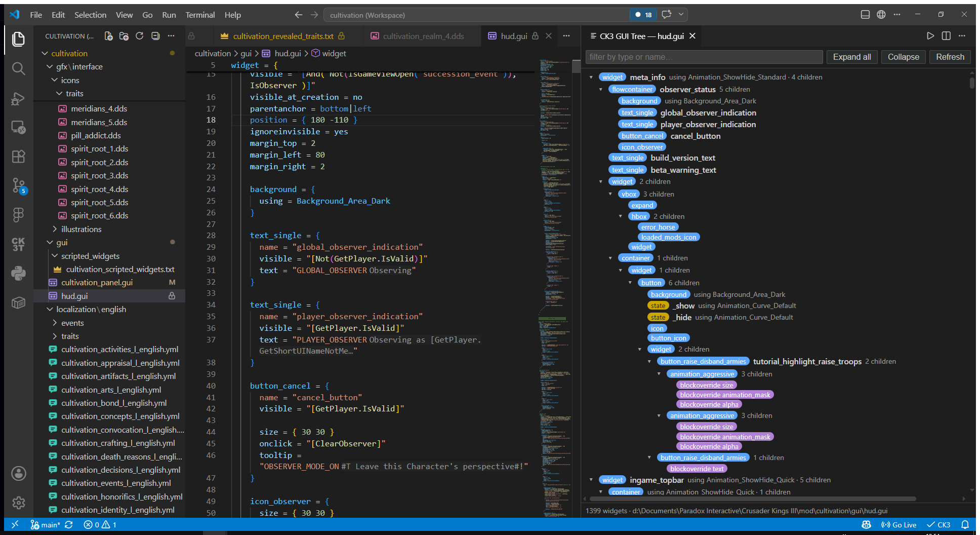Switch to cultivation_realm_4.dds tab

pos(423,36)
